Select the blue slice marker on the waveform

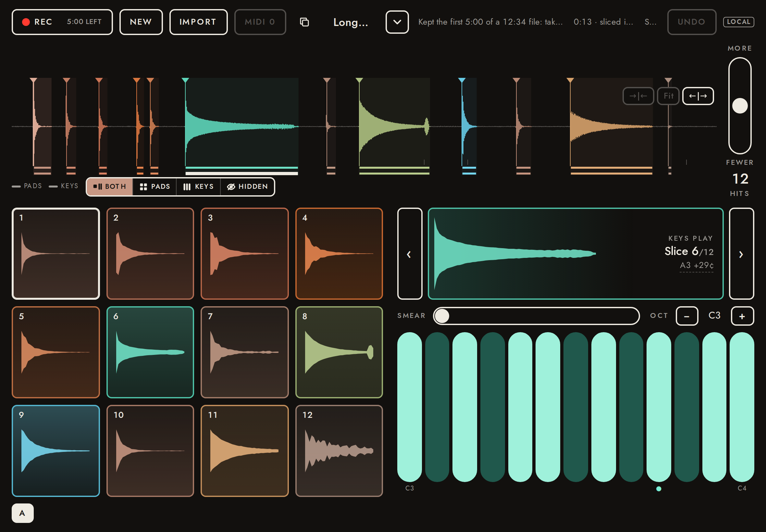462,80
